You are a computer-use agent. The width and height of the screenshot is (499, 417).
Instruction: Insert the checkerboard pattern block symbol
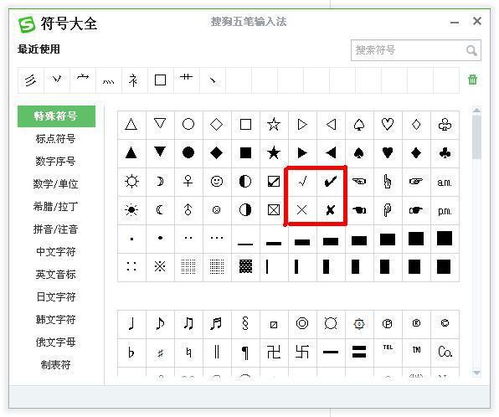coord(245,267)
